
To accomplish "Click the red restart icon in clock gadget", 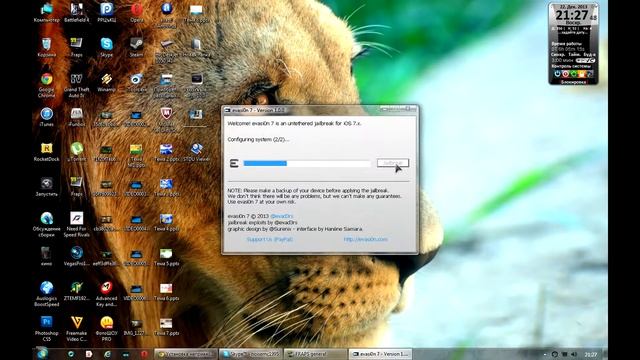I will pos(565,74).
